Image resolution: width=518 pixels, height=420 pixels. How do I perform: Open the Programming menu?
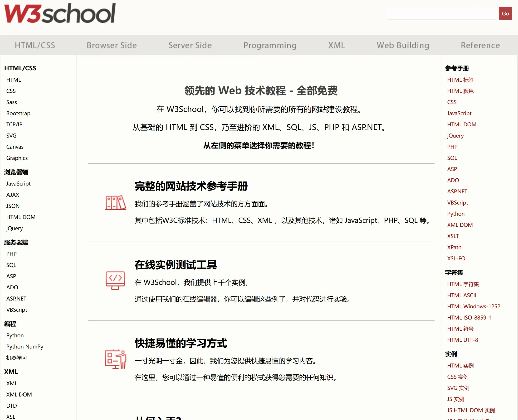(270, 45)
